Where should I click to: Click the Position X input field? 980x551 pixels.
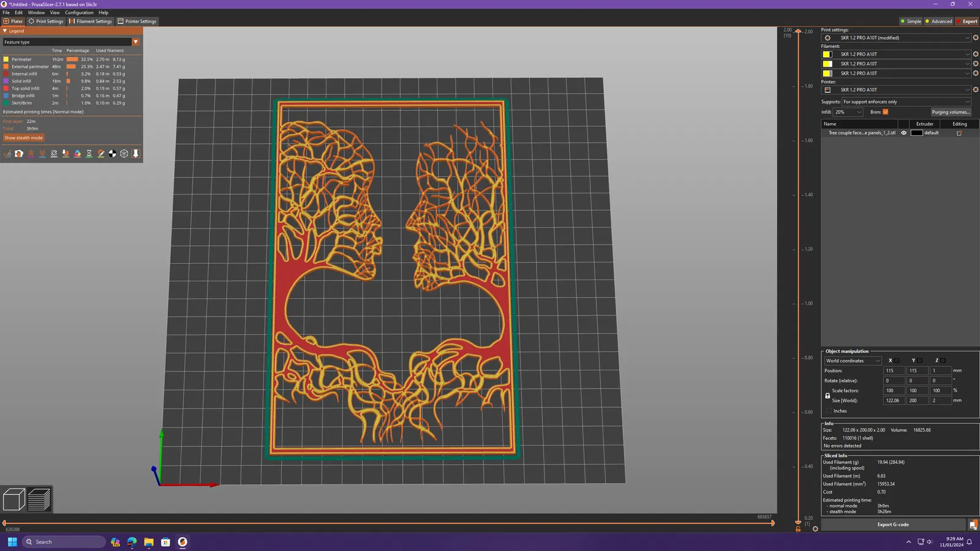click(x=894, y=370)
